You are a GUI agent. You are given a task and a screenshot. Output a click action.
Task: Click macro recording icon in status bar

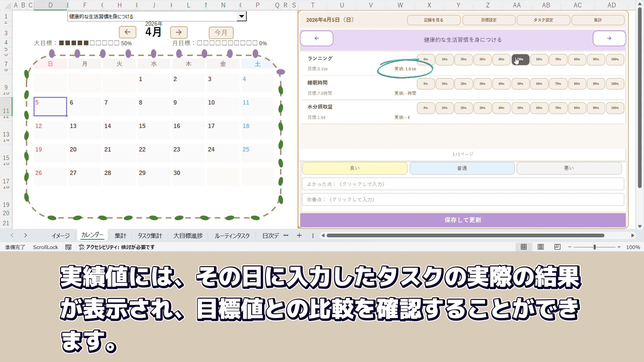68,247
